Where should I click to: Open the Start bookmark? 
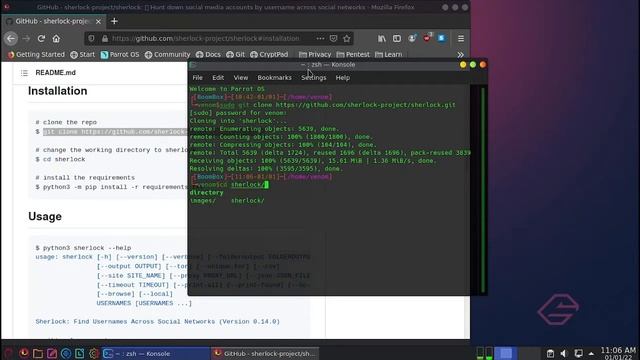tap(82, 54)
